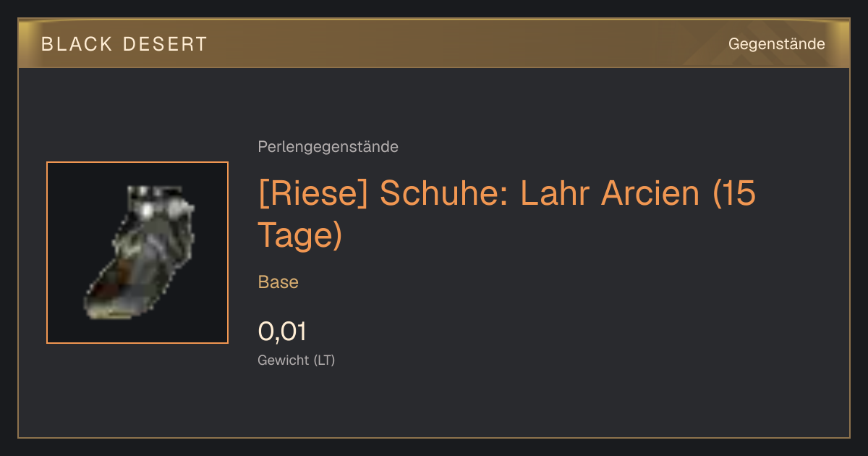Select the Perlengegenstände category label

[x=328, y=147]
